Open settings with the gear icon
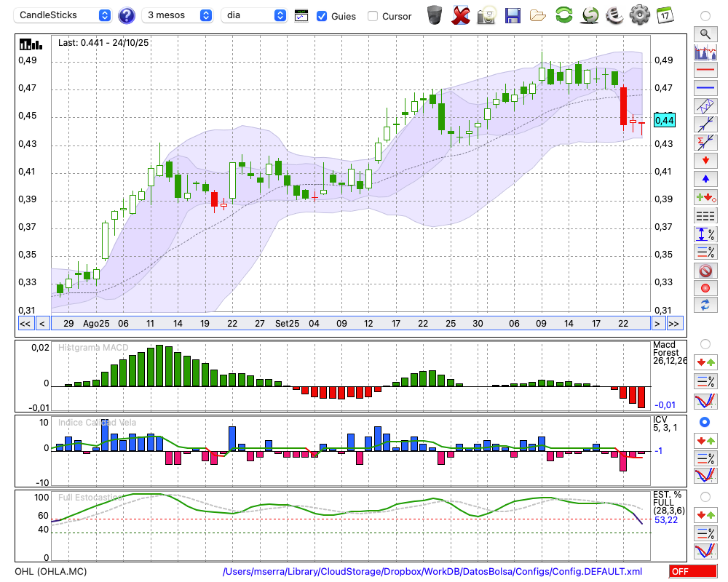Image resolution: width=728 pixels, height=582 pixels. 640,15
